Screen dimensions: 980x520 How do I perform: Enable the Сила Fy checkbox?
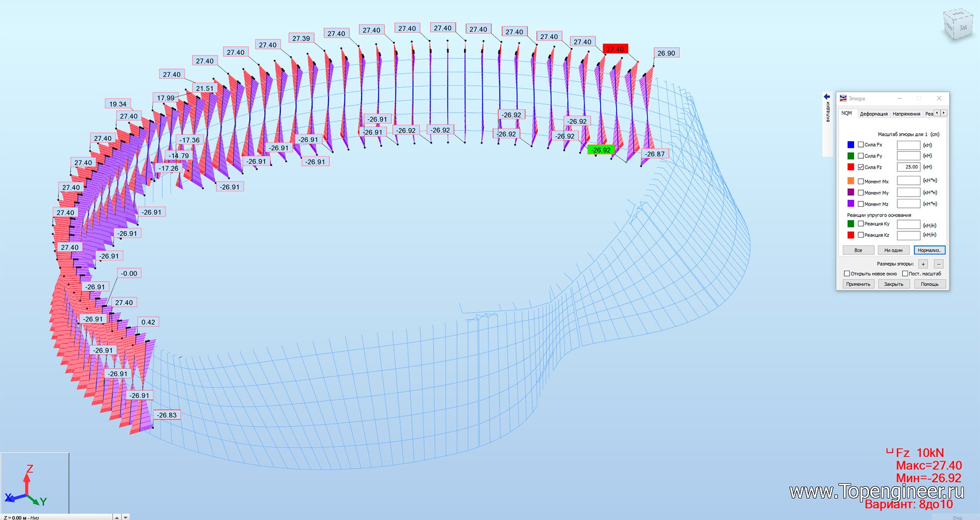click(861, 156)
